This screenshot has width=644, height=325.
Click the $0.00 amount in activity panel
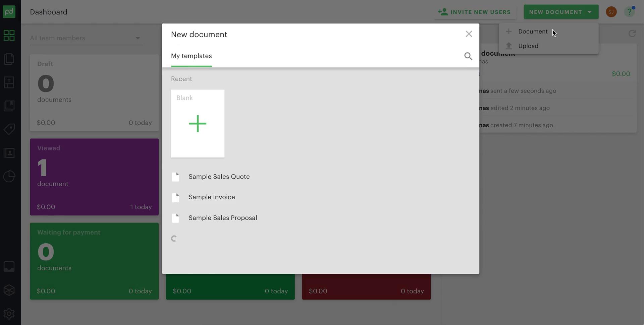point(621,74)
